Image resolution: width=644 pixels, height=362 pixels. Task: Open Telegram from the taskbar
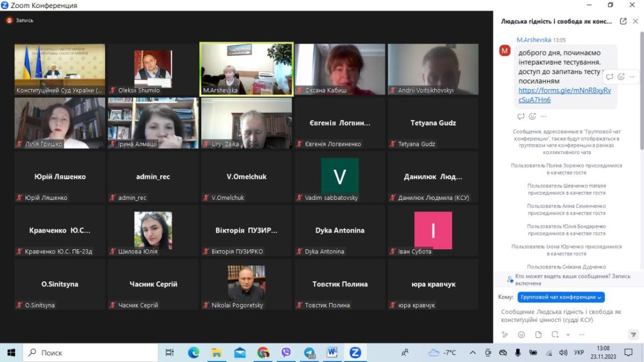310,352
